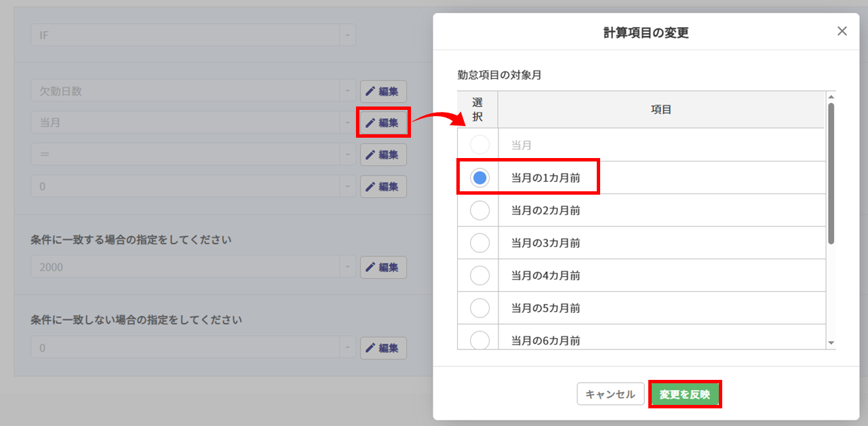868x426 pixels.
Task: Choose the 当月の3カ月前 radio option
Action: (x=479, y=243)
